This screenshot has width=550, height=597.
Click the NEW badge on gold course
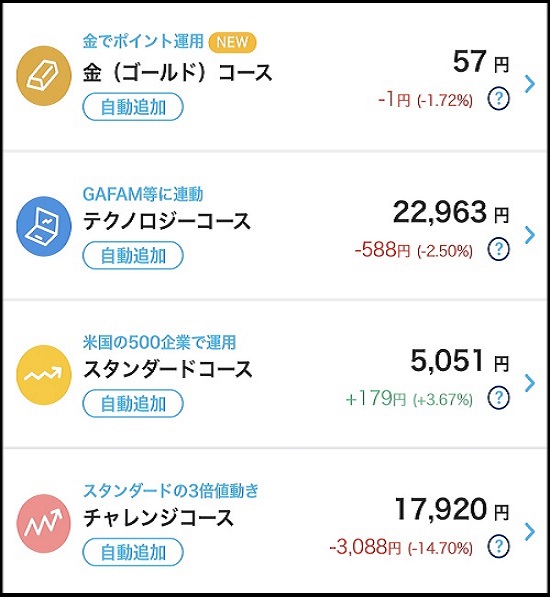232,42
